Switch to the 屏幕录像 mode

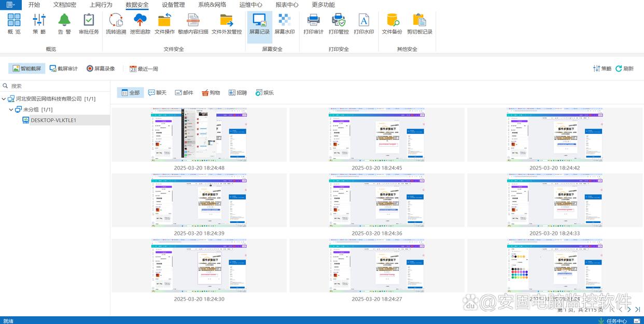point(101,68)
